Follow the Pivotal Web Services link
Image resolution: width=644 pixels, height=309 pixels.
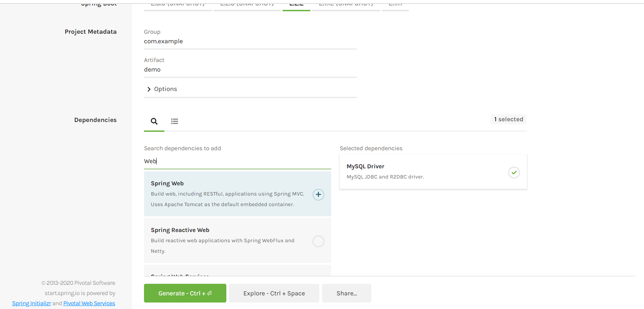point(89,303)
